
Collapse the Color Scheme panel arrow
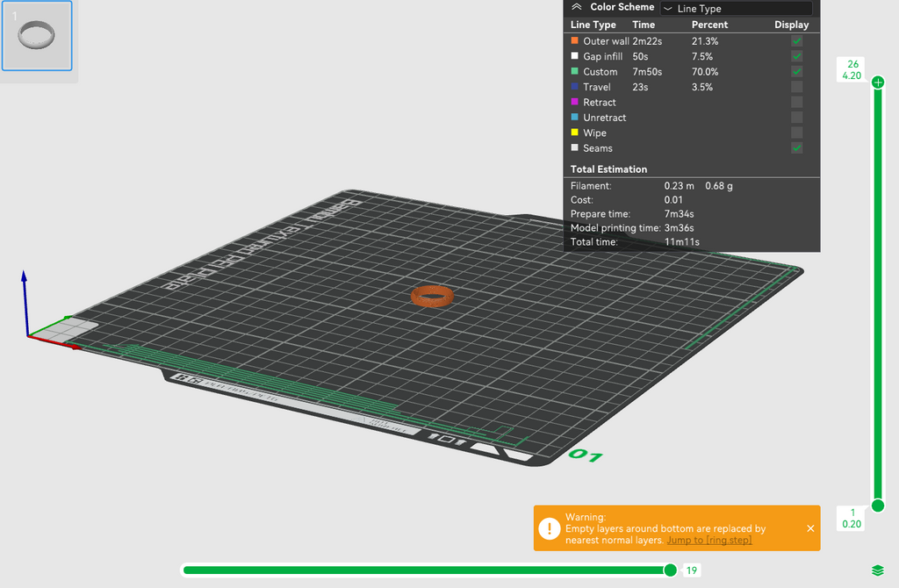click(x=577, y=7)
